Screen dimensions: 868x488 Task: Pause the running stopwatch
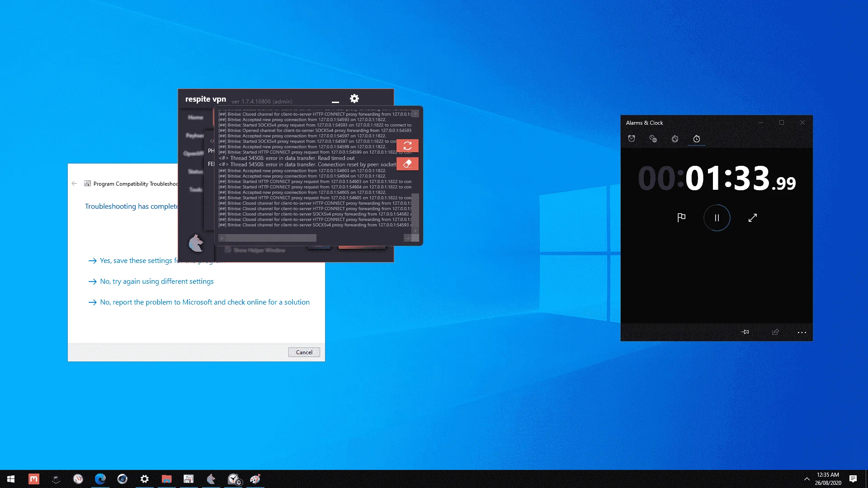click(717, 218)
